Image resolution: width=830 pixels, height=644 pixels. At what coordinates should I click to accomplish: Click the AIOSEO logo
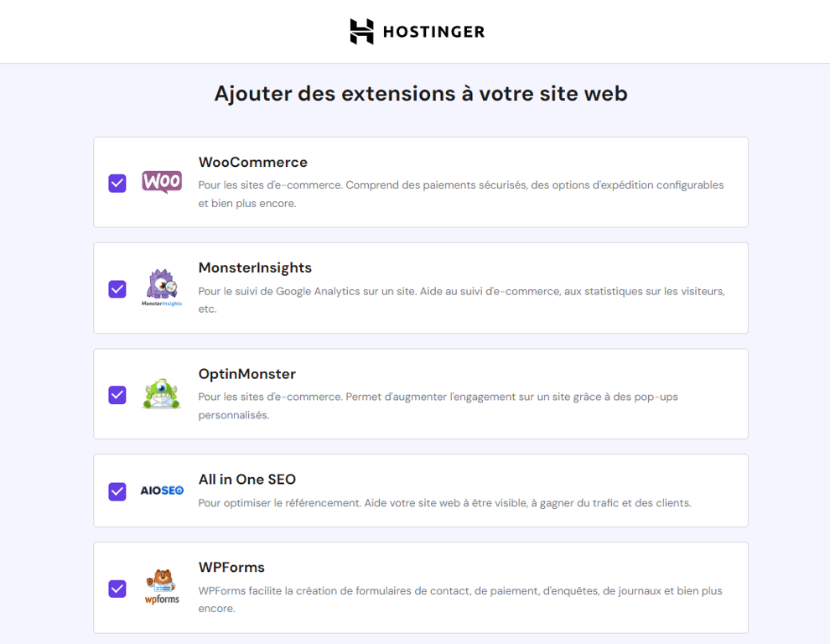161,491
